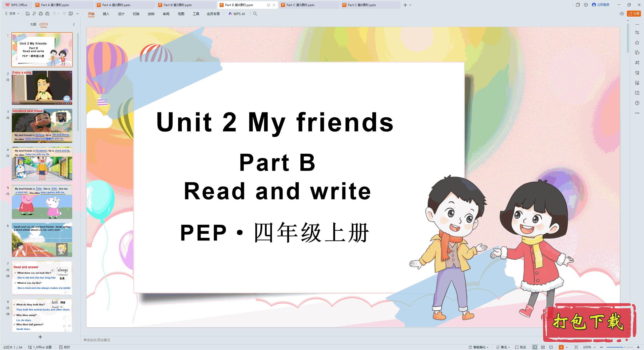Screen dimensions: 644x350
Task: Open the search magnifier icon
Action: point(255,14)
